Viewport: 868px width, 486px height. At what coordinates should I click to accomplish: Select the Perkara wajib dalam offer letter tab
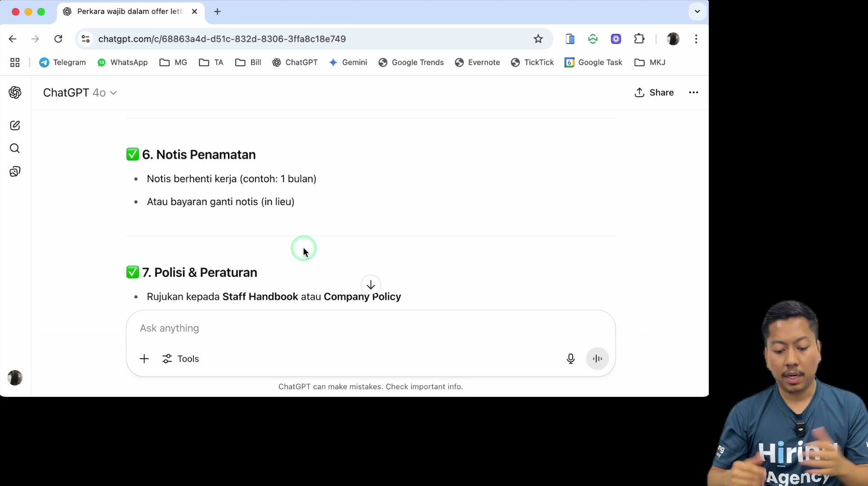pos(130,12)
